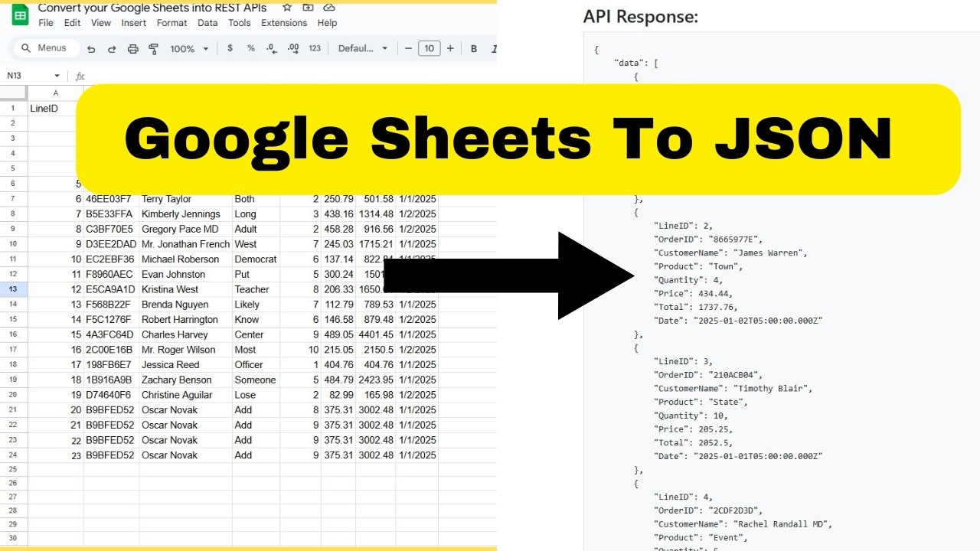Open the Edit menu
Image resolution: width=980 pixels, height=551 pixels.
click(72, 23)
